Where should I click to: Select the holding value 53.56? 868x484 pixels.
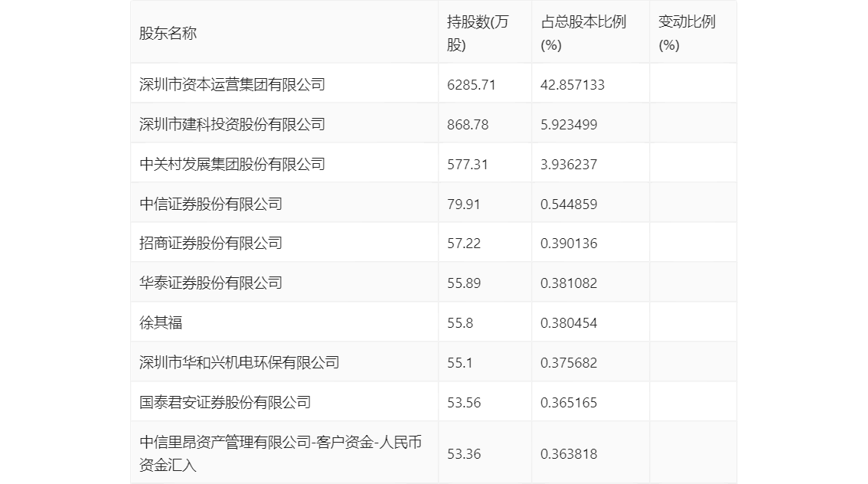pyautogui.click(x=464, y=403)
